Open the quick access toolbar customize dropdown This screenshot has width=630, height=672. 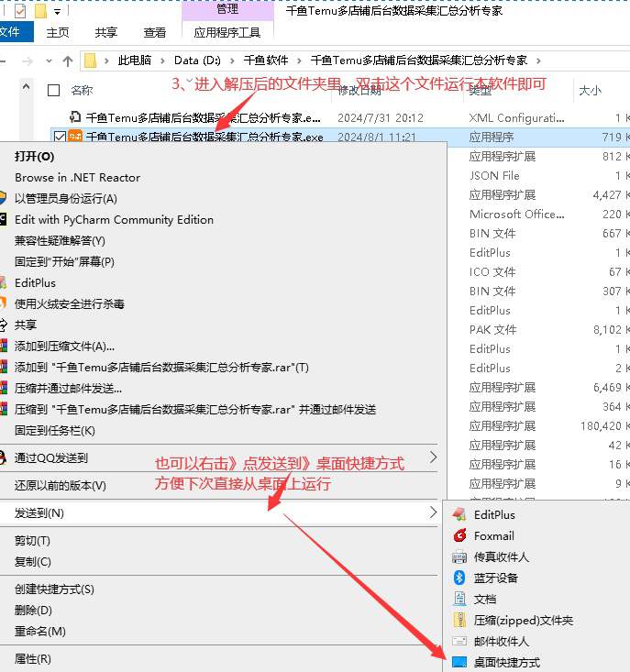point(58,12)
